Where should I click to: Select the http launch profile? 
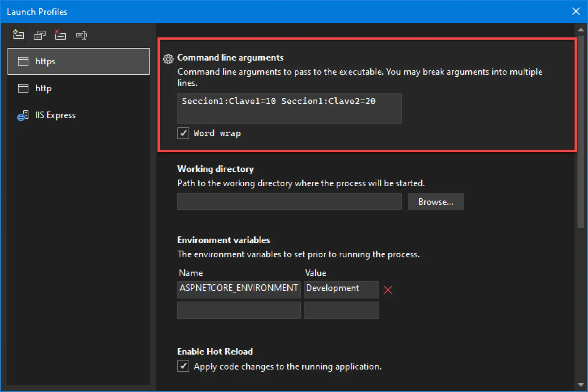tap(79, 88)
